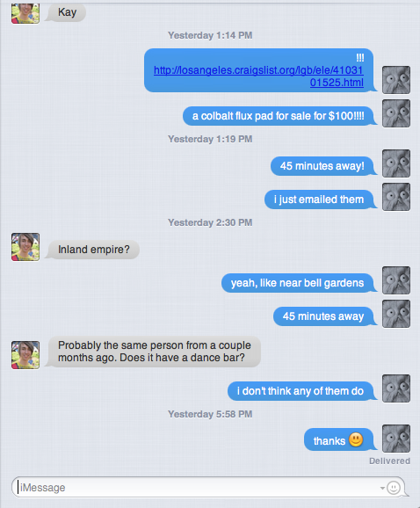Image resolution: width=420 pixels, height=508 pixels.
Task: Click owl avatar beside the craigslist link
Action: (396, 80)
